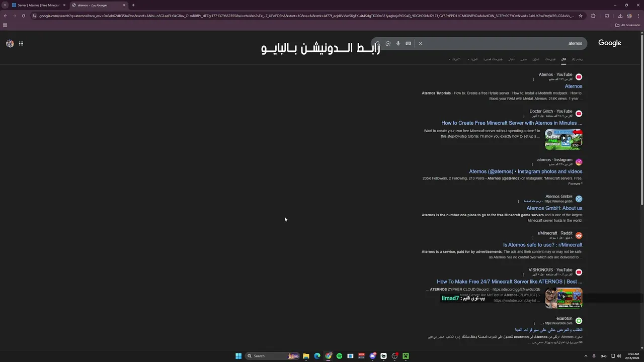
Task: Open Aternos (@aternos) Instagram link
Action: (526, 171)
